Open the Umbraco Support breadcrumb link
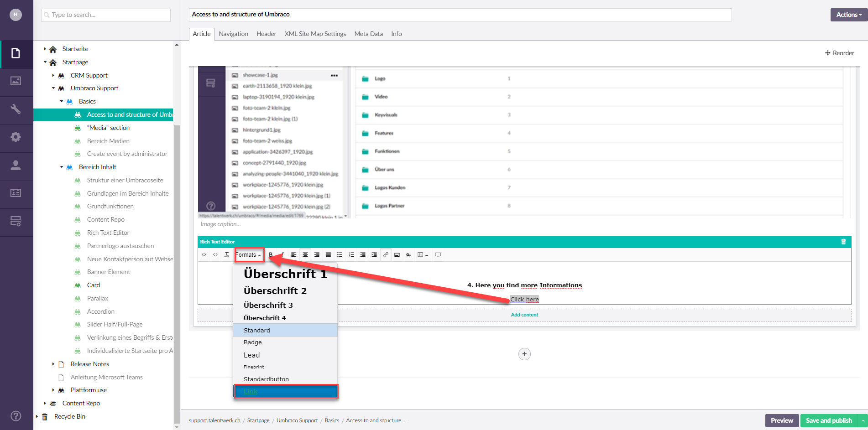 point(297,420)
